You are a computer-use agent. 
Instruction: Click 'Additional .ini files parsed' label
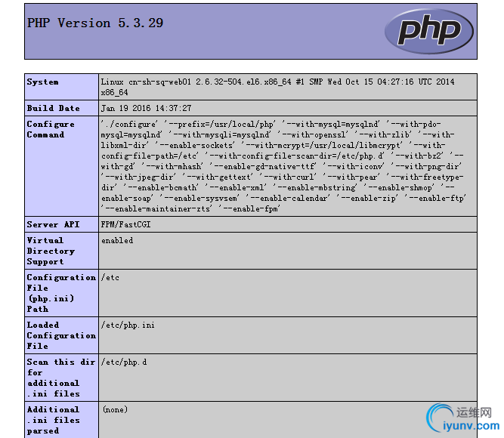[54, 420]
